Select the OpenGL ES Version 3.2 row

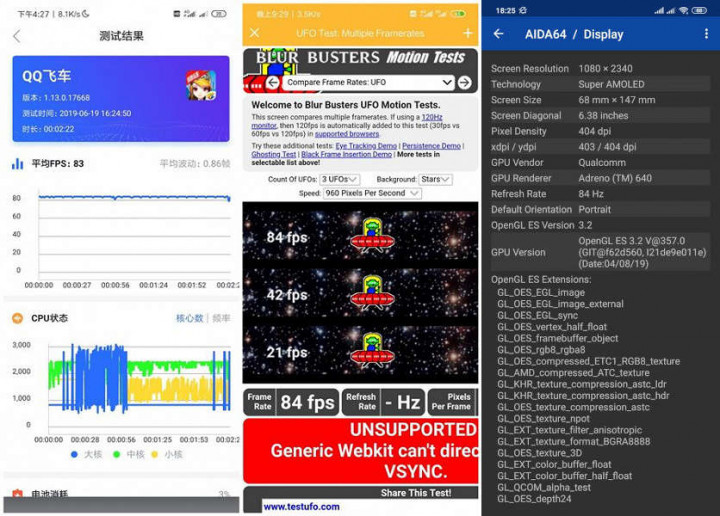pyautogui.click(x=600, y=225)
